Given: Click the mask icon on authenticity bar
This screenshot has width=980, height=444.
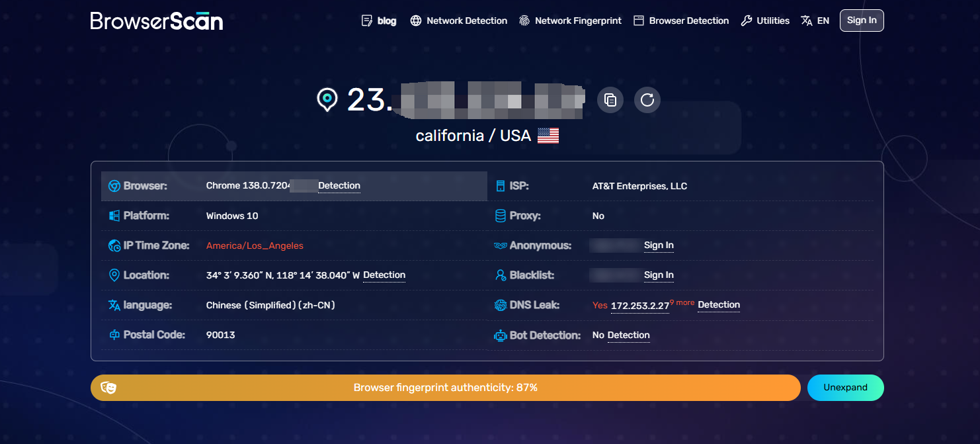Looking at the screenshot, I should coord(108,388).
